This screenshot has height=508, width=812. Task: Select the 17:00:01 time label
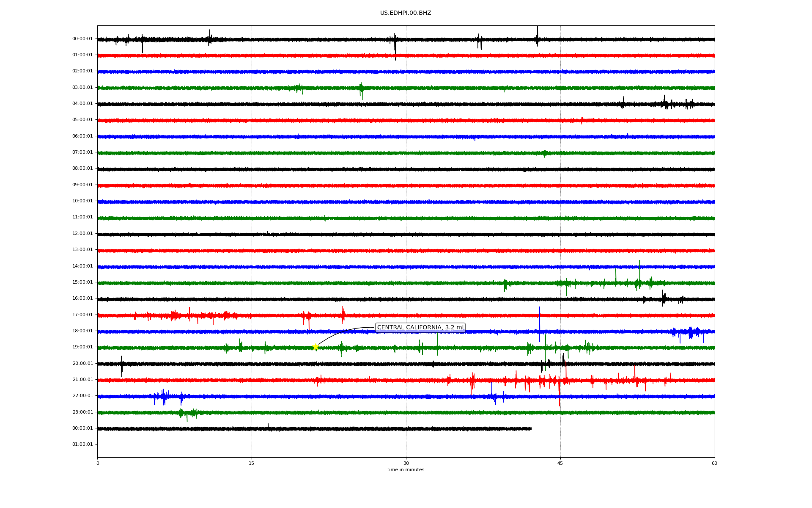(x=82, y=315)
